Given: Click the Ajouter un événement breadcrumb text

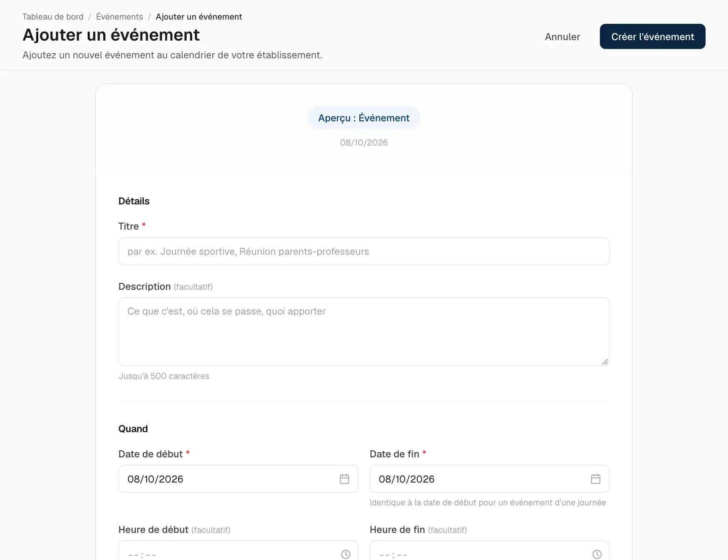Looking at the screenshot, I should click(x=199, y=17).
